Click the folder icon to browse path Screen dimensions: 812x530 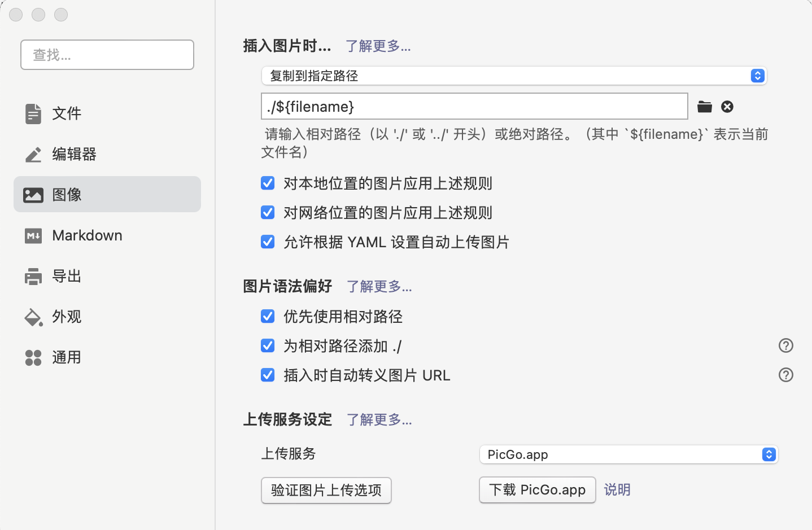[x=704, y=107]
